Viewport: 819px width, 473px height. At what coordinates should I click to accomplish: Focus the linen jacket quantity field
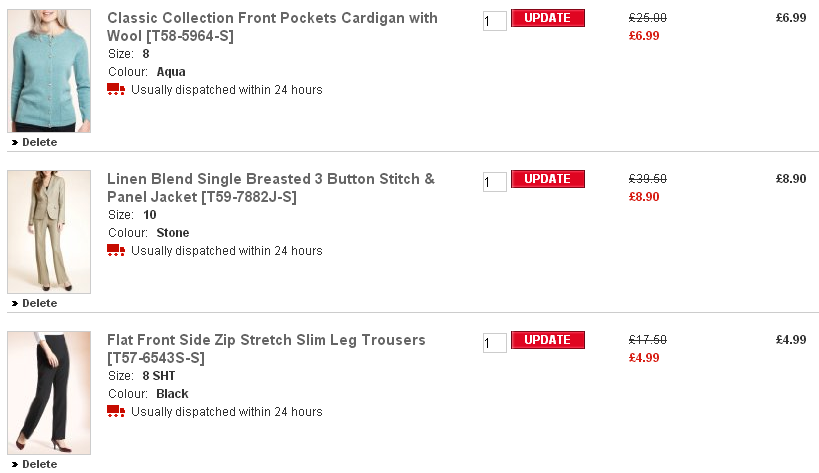click(x=494, y=182)
